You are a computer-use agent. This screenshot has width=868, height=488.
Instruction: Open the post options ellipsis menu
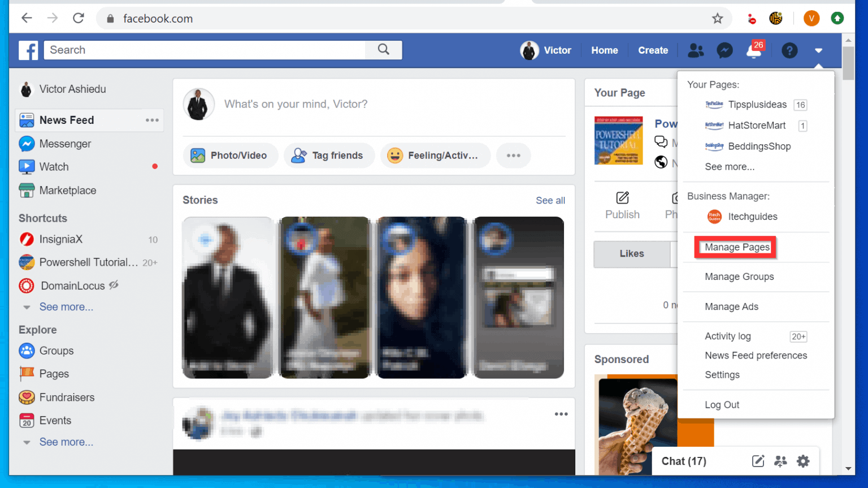pos(561,414)
